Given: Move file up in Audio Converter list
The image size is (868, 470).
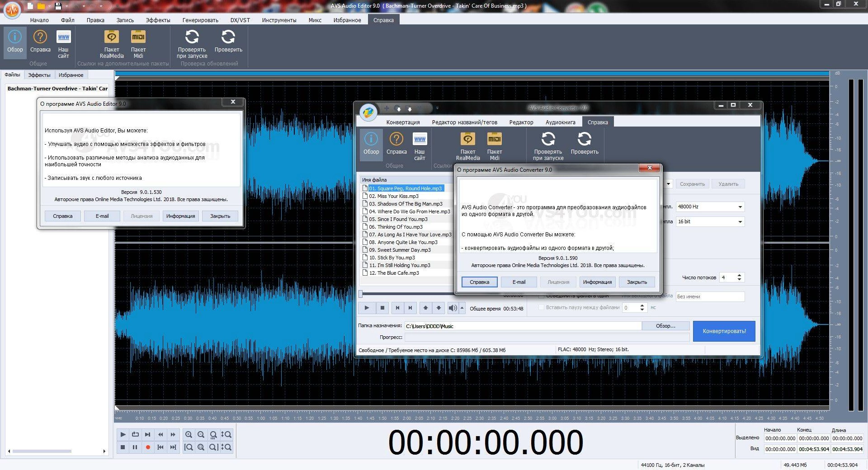Looking at the screenshot, I should [x=425, y=308].
